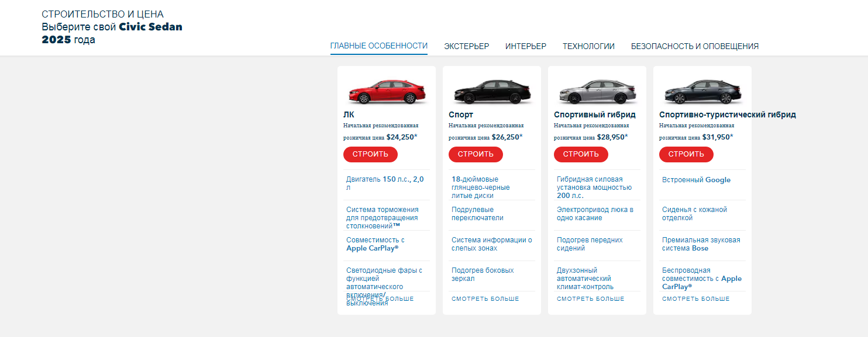Click the СТРОИТЕЛЬСТВО И ЦЕНА heading
Viewport: 868px width, 337px height.
[x=102, y=14]
